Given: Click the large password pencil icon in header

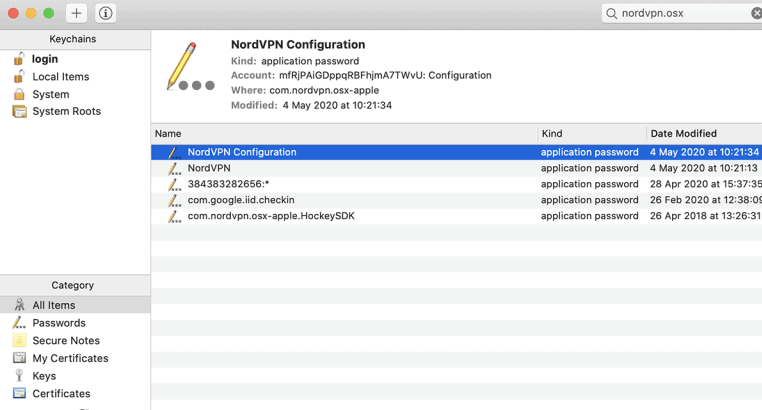Looking at the screenshot, I should coord(190,67).
